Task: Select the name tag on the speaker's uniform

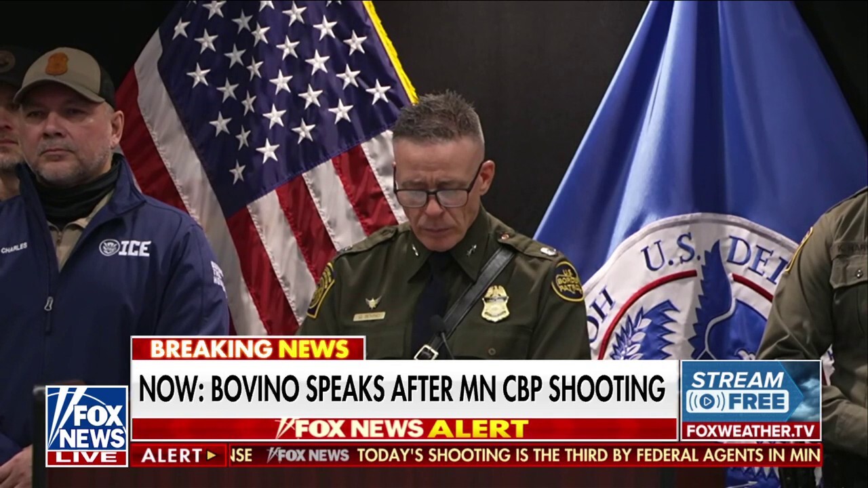Action: (x=369, y=316)
